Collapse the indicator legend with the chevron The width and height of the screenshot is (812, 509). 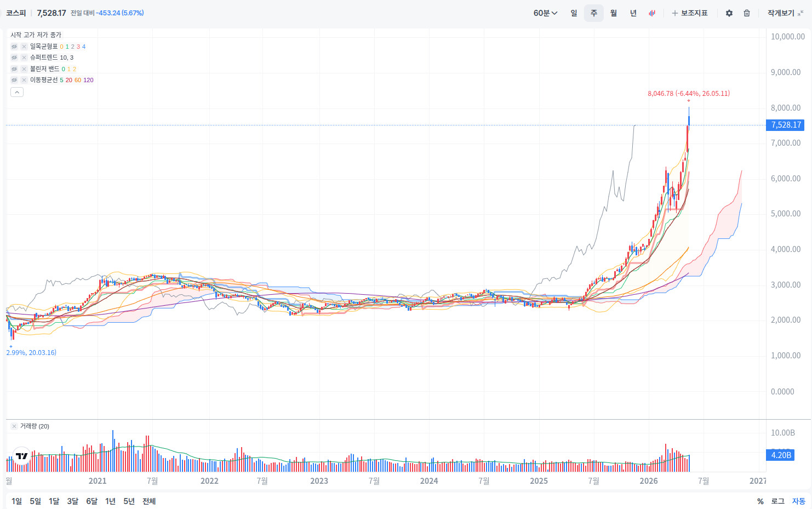pos(17,92)
